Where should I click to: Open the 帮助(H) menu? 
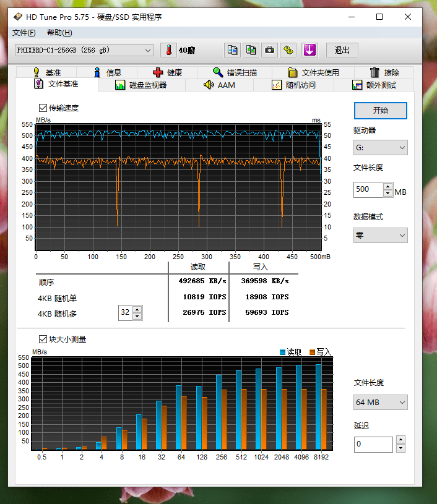click(59, 33)
